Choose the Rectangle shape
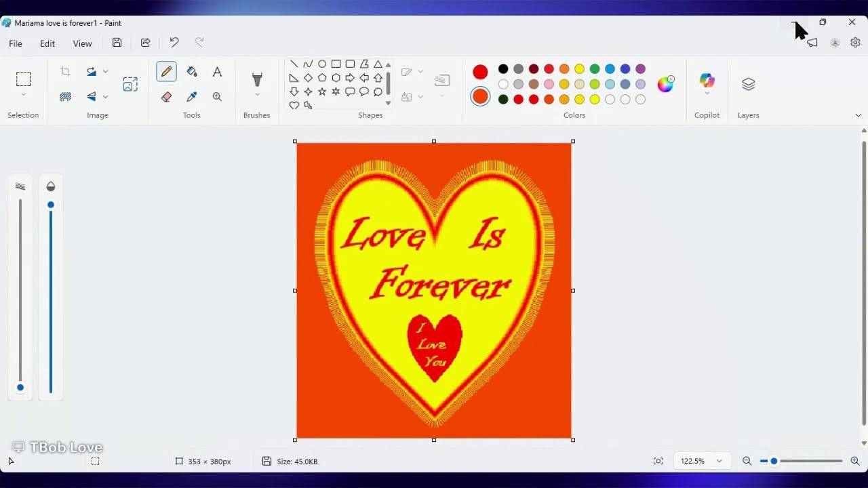 (x=336, y=64)
